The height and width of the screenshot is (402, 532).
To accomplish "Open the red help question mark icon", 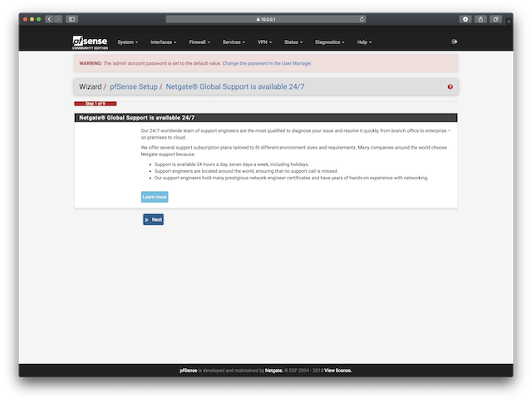I will click(x=450, y=86).
